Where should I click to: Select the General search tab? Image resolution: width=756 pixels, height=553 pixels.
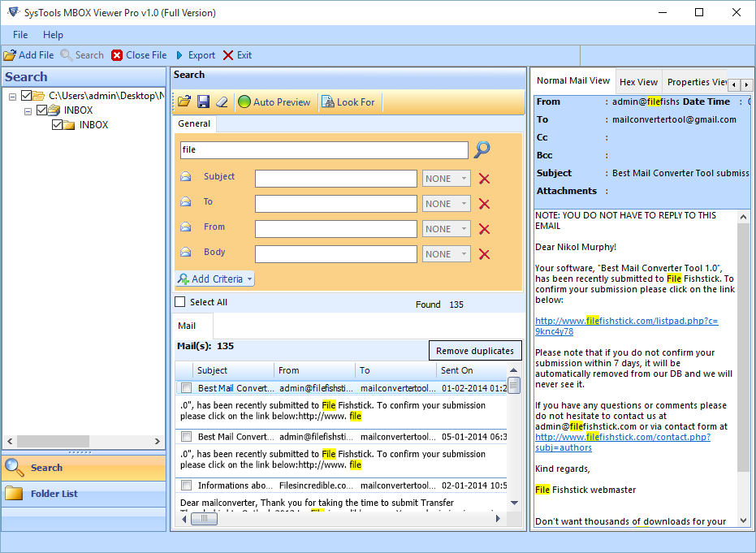(x=194, y=123)
